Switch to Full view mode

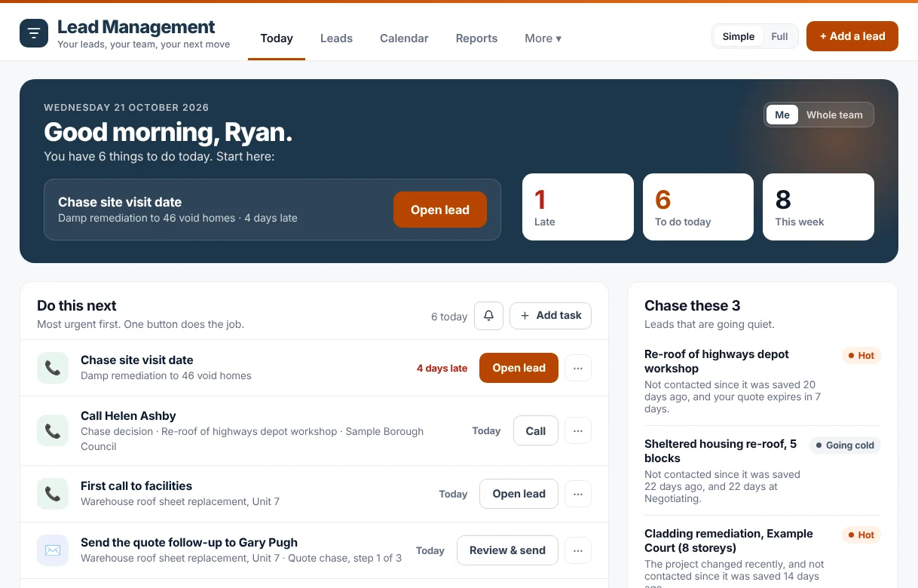click(779, 36)
